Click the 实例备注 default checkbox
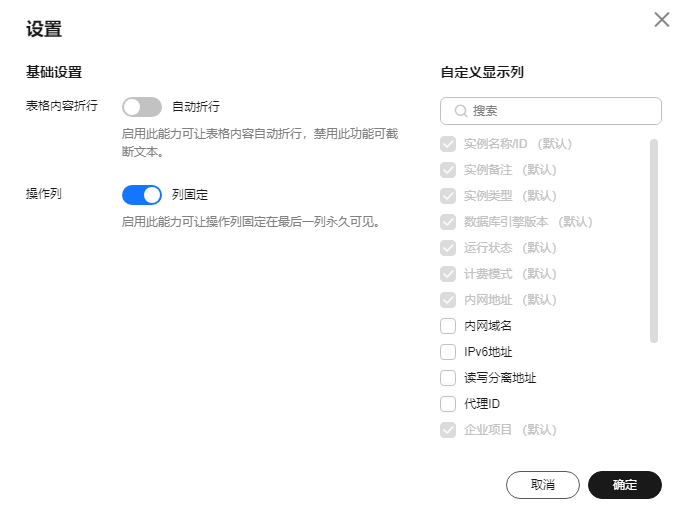The image size is (681, 508). point(448,170)
